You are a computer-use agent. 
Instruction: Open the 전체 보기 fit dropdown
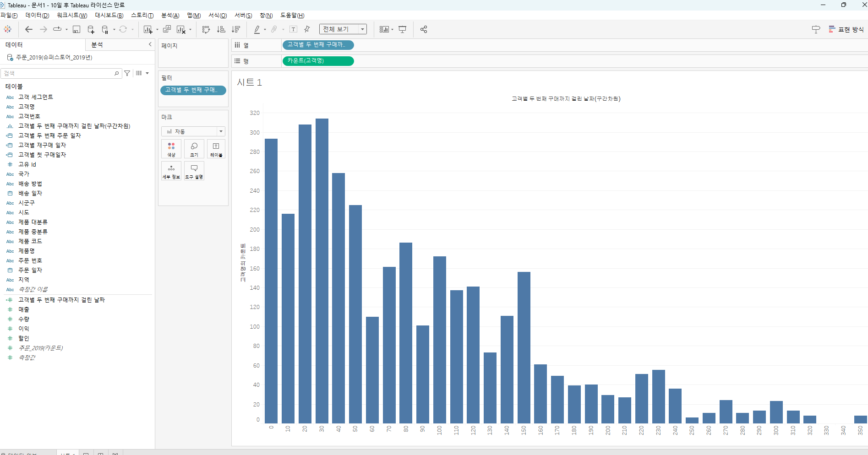pyautogui.click(x=343, y=29)
